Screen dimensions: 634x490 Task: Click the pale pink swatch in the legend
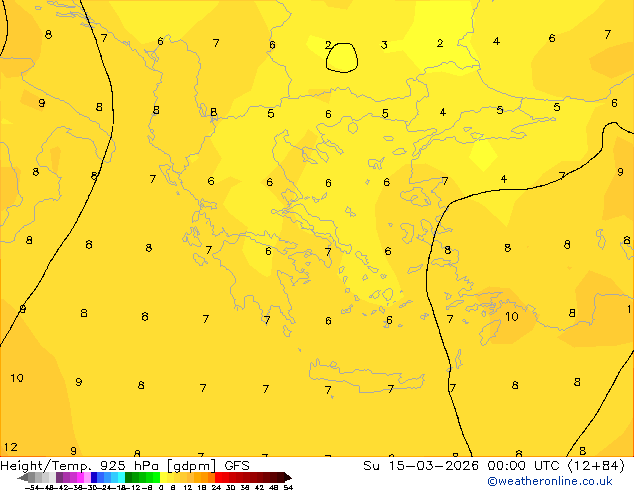(x=87, y=477)
